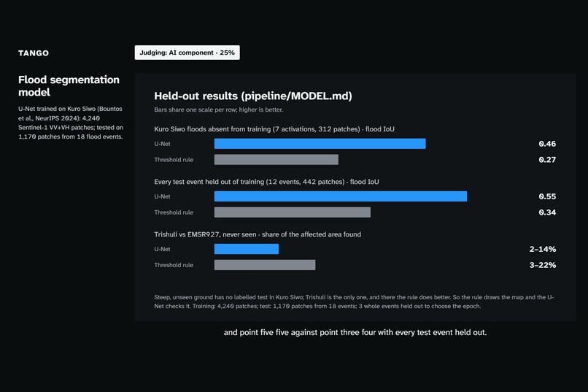Click the footnote starting 'Steep, unseen ground'
The image size is (588, 392).
pos(354,301)
